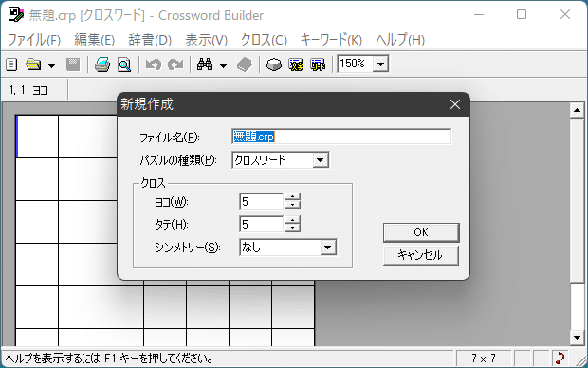Open the 編集(E) menu
Viewport: 588px width, 368px height.
94,40
